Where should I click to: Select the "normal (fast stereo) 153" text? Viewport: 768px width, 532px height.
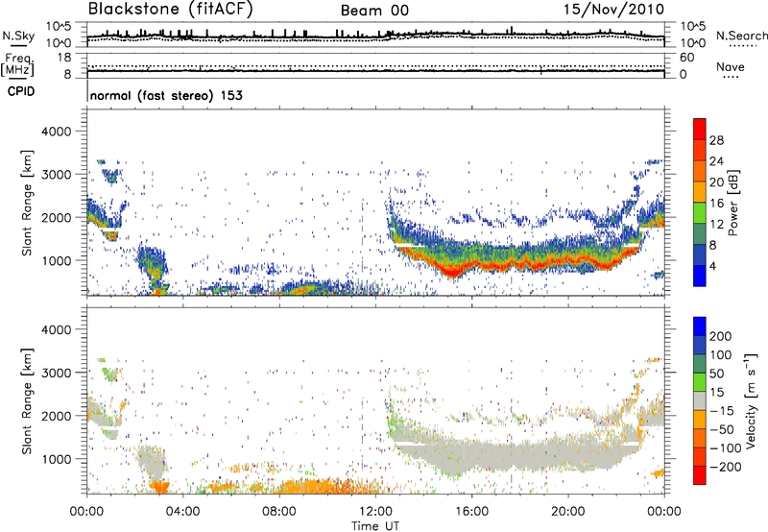point(166,95)
